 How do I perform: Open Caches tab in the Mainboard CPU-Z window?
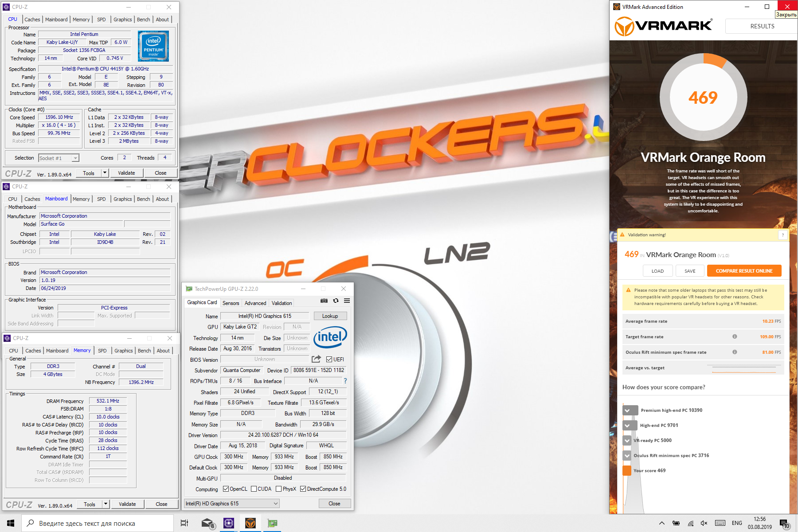(32, 199)
